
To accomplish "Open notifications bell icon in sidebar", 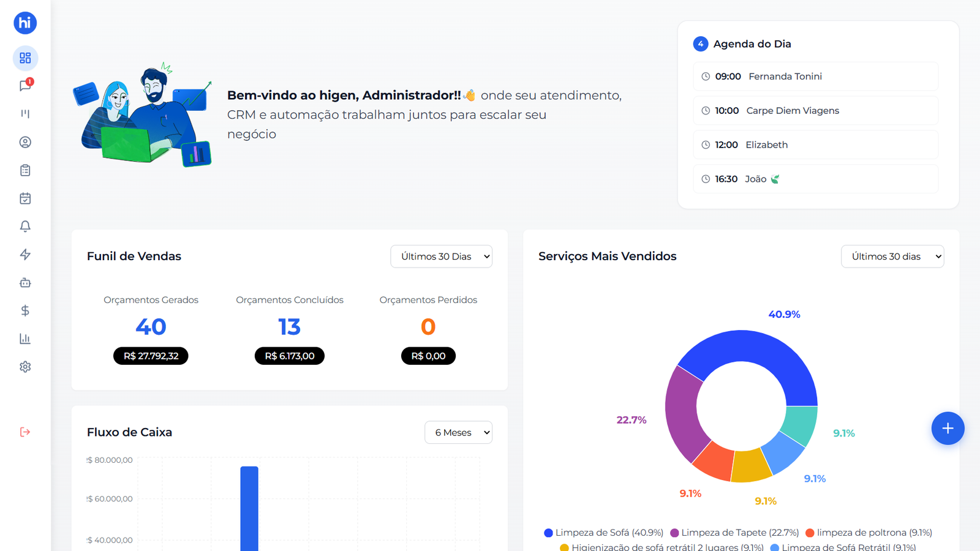I will pos(25,227).
